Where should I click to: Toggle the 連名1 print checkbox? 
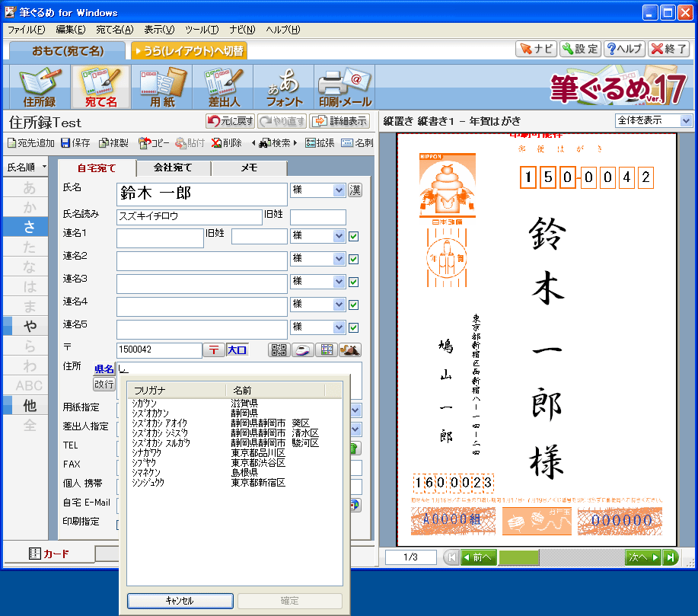click(353, 236)
